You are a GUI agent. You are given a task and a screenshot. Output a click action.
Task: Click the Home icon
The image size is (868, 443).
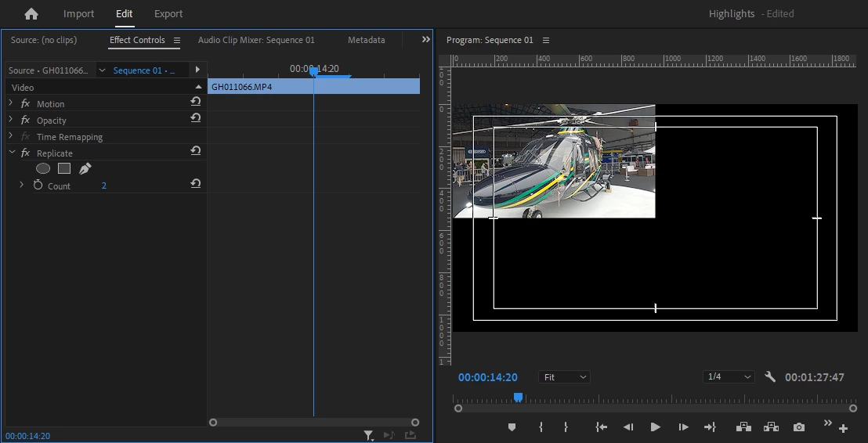coord(31,14)
